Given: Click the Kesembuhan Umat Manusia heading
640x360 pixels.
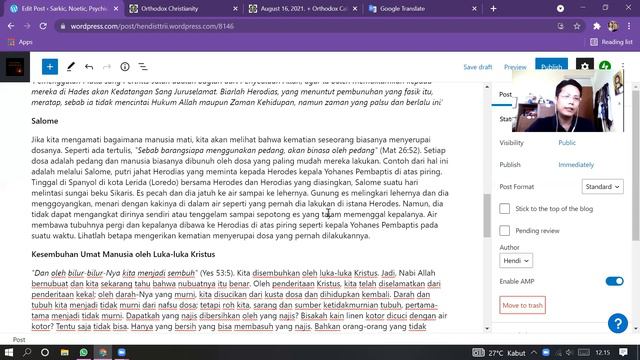Looking at the screenshot, I should (123, 254).
